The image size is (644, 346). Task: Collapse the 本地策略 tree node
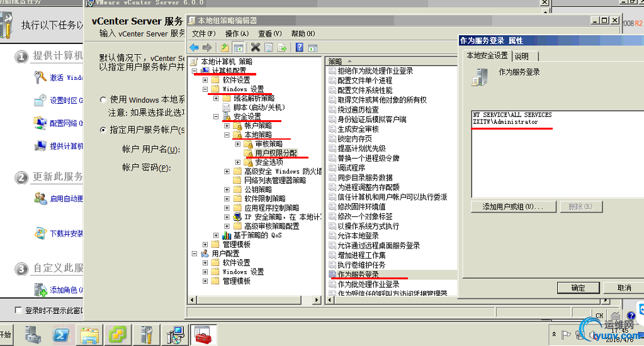(227, 135)
